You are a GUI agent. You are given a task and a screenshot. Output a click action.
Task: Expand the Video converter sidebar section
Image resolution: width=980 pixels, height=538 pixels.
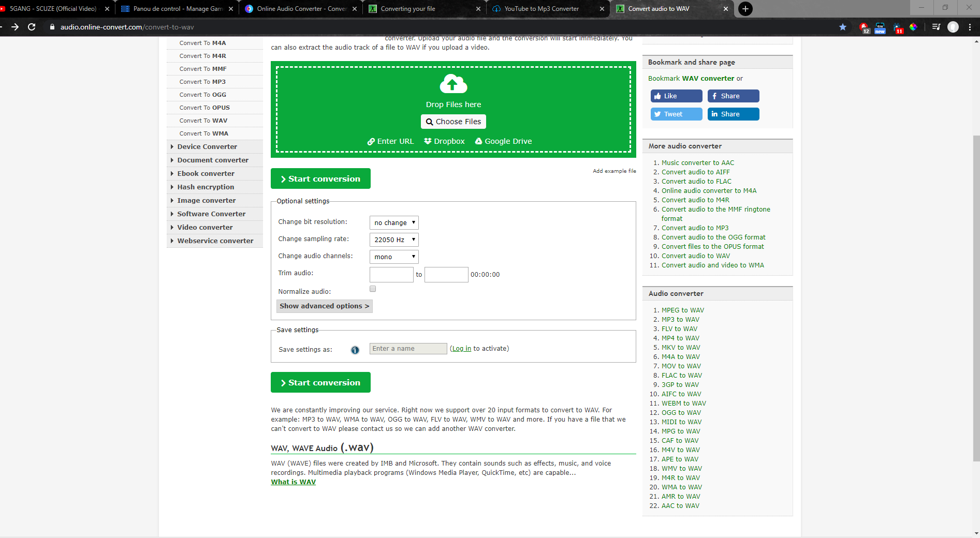tap(204, 227)
